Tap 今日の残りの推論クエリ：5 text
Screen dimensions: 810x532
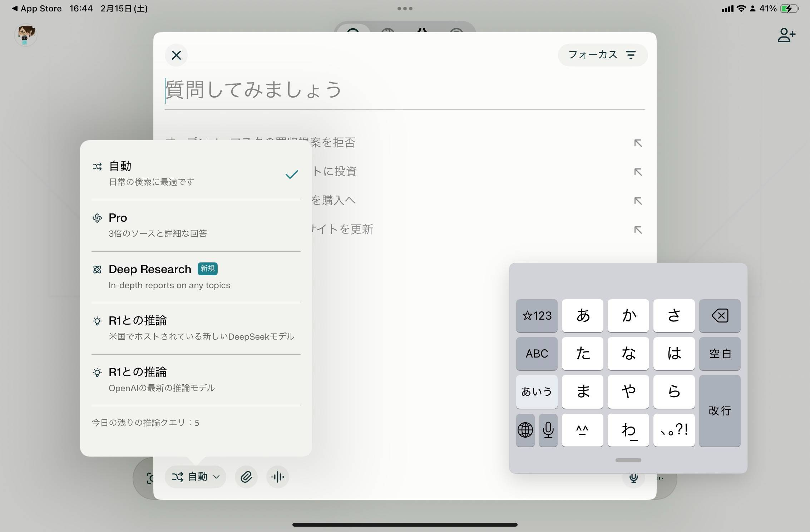tap(145, 423)
